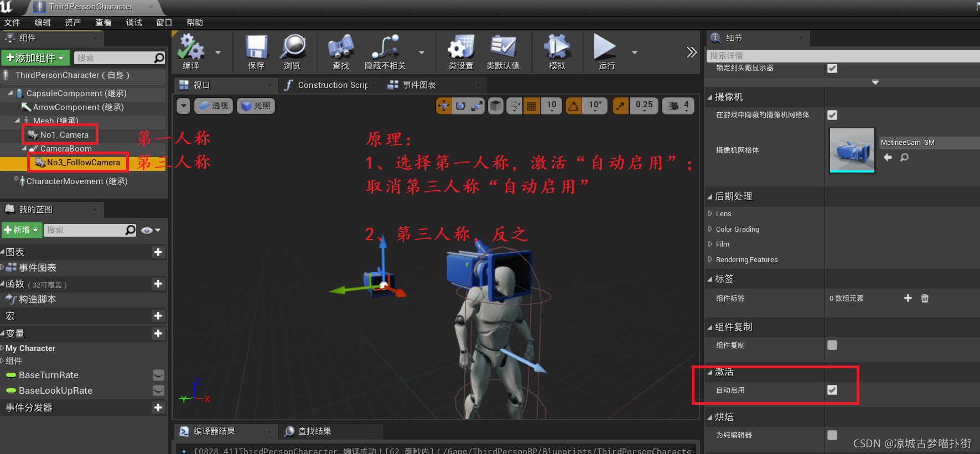Open 帮助 menu
This screenshot has width=980, height=454.
(195, 23)
